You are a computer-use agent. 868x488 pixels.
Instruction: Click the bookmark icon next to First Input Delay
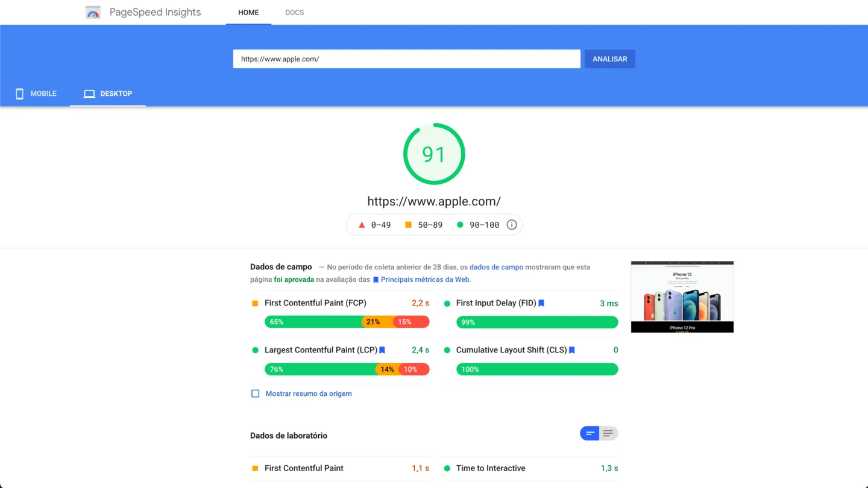(541, 303)
